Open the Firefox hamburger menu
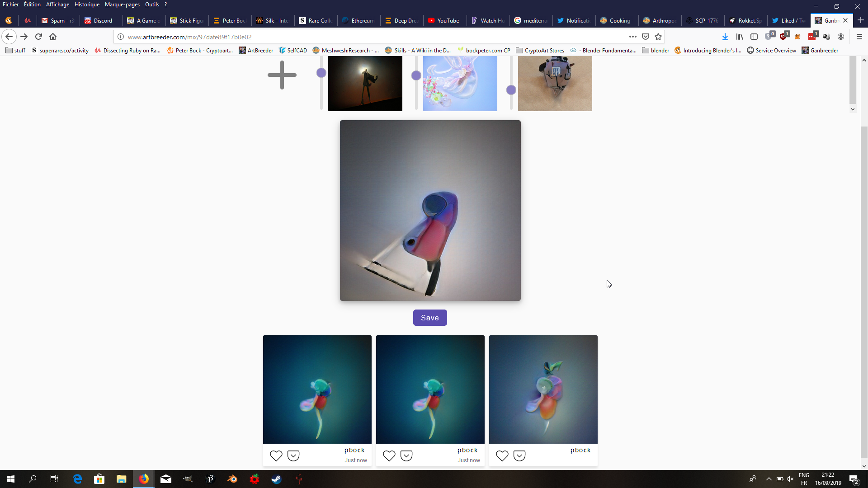Image resolution: width=868 pixels, height=488 pixels. pos(859,37)
